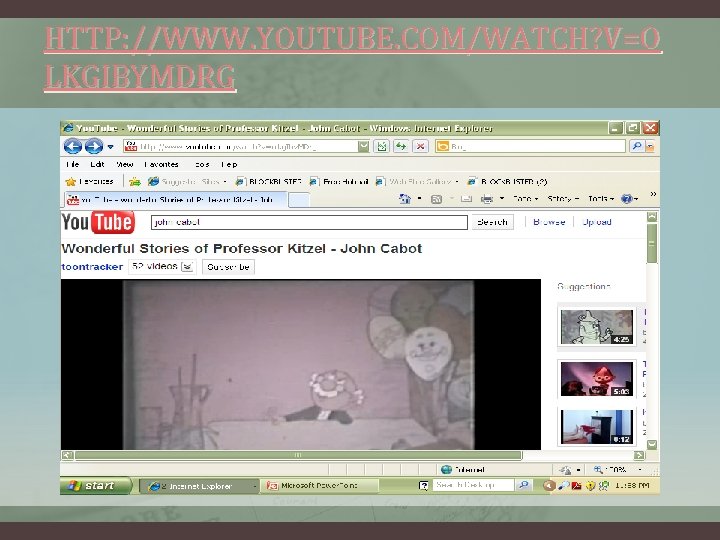
Task: Open BLOCKBUSTER (2) favorites link
Action: pyautogui.click(x=507, y=182)
